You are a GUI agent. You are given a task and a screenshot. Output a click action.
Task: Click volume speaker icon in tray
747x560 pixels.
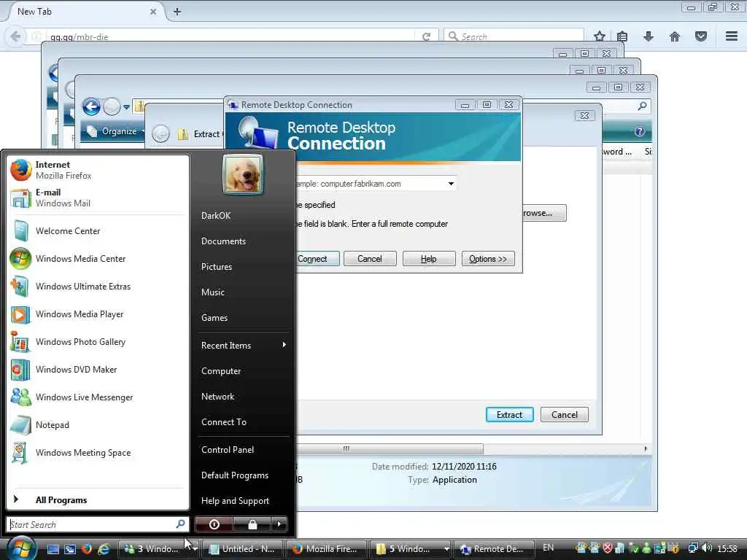[x=707, y=548]
